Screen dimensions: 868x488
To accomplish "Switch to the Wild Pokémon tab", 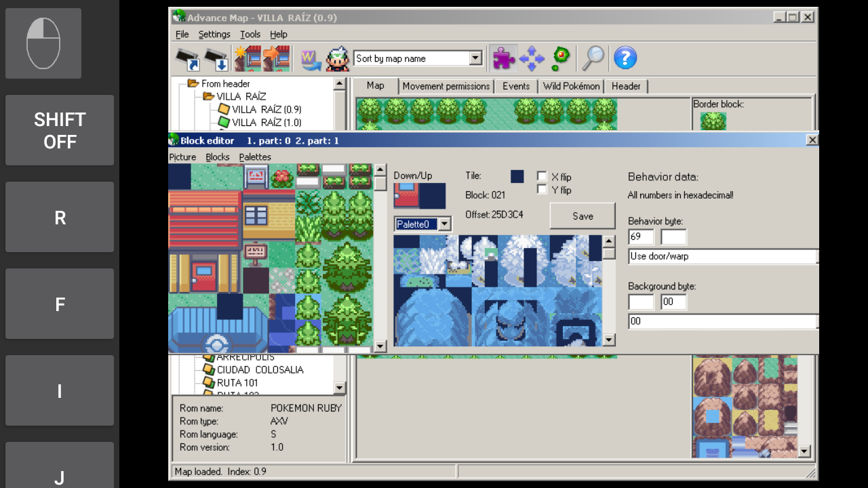I will (571, 86).
